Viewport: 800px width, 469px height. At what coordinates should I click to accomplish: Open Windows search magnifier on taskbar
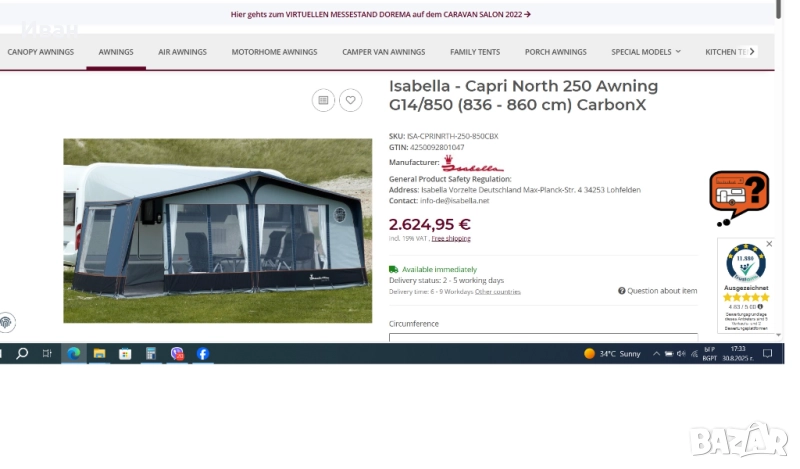22,354
